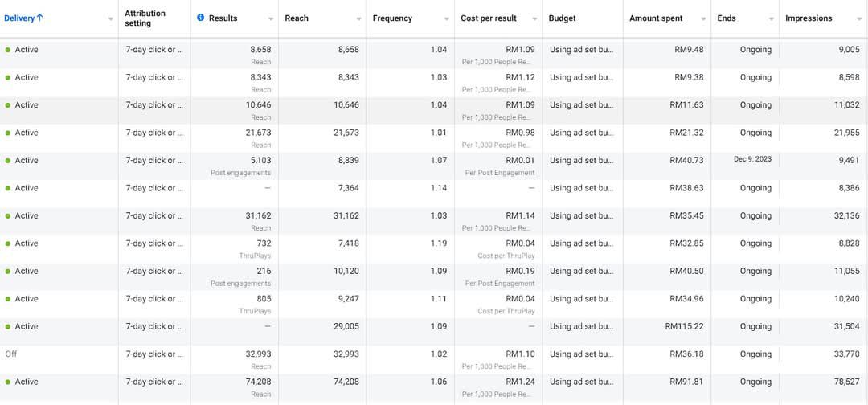Click the Budget column header
This screenshot has width=868, height=405.
pos(562,18)
